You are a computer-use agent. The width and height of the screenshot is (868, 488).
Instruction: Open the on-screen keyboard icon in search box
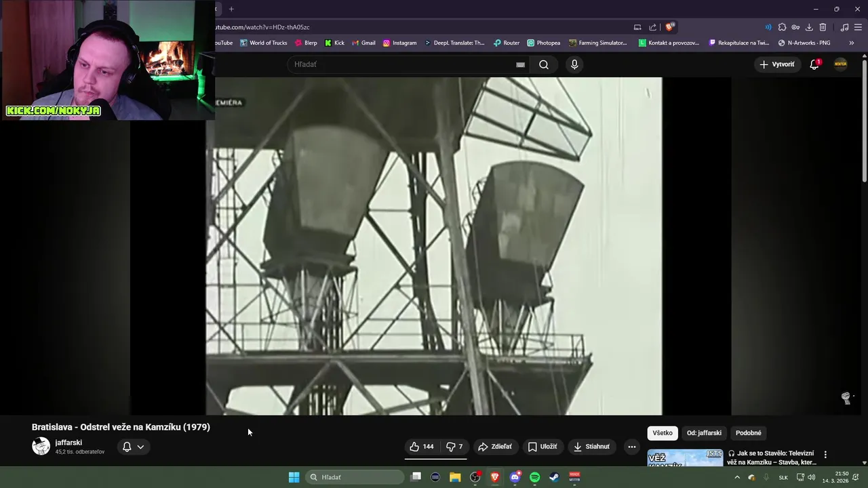520,64
